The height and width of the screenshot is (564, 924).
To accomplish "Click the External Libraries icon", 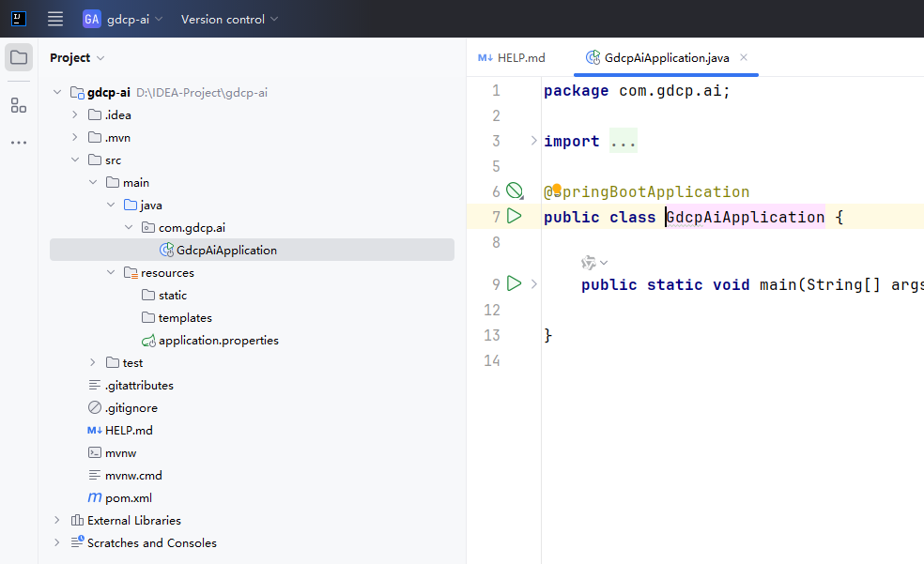I will (x=77, y=521).
